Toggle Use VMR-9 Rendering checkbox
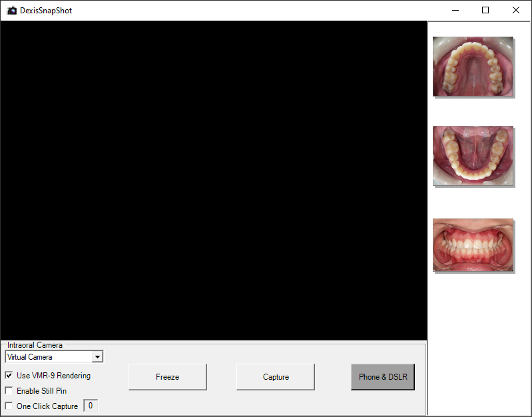Screen dimensions: 532x417 [x=9, y=376]
